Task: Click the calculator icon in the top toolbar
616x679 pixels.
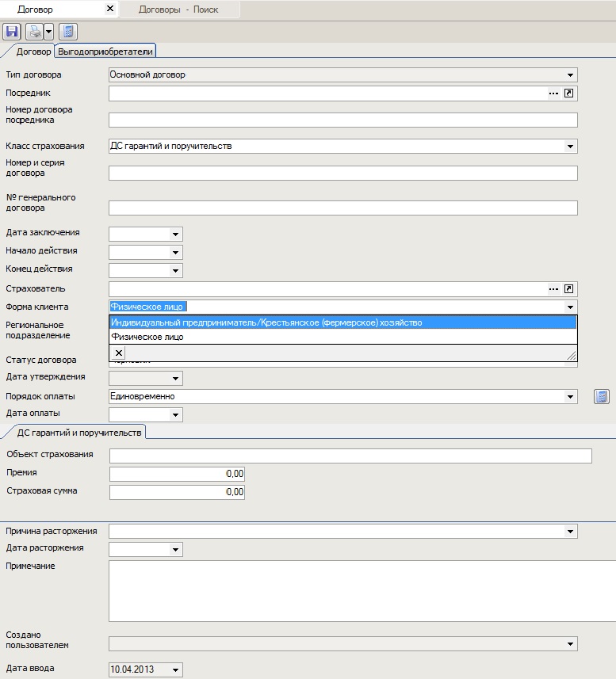Action: 68,32
